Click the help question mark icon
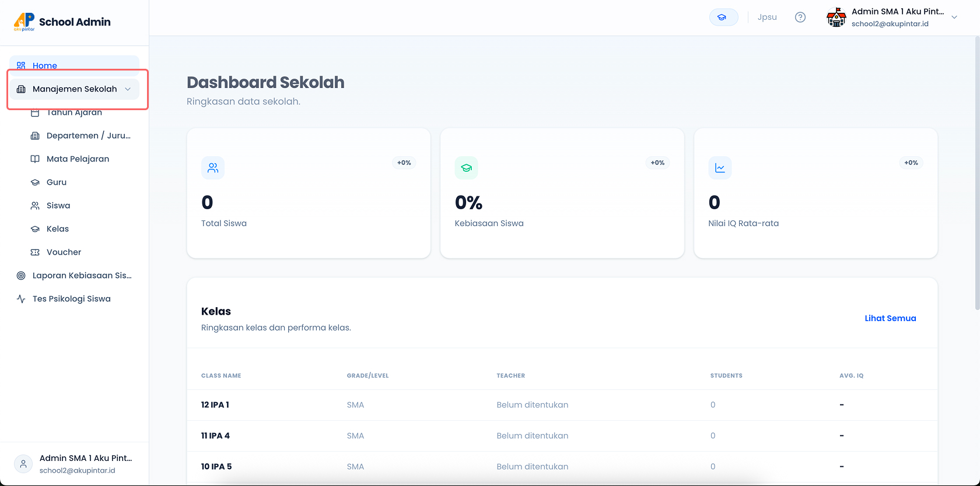The image size is (980, 486). 800,17
